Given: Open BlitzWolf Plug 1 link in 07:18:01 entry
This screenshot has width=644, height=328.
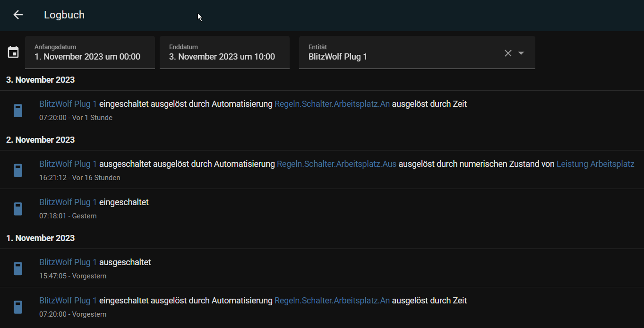Looking at the screenshot, I should click(x=68, y=202).
